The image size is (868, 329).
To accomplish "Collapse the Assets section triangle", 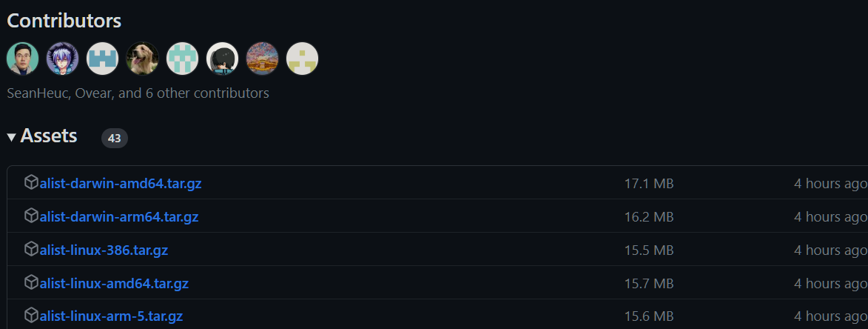I will [11, 137].
